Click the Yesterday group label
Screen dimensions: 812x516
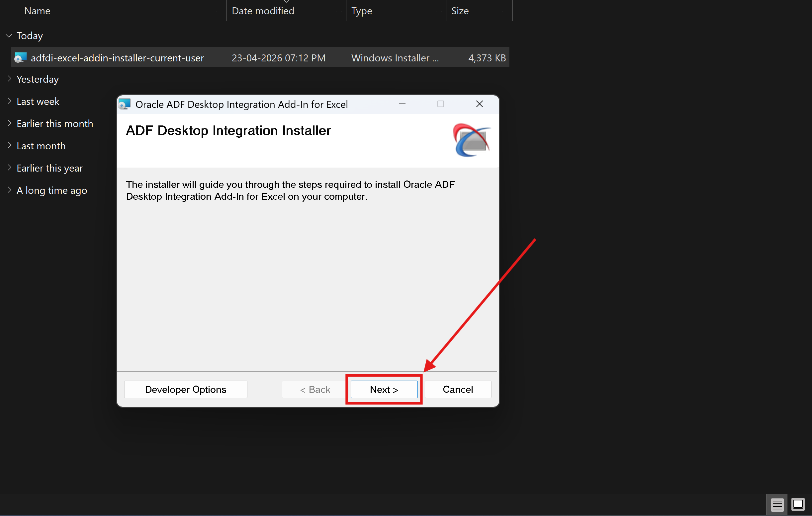click(x=38, y=79)
